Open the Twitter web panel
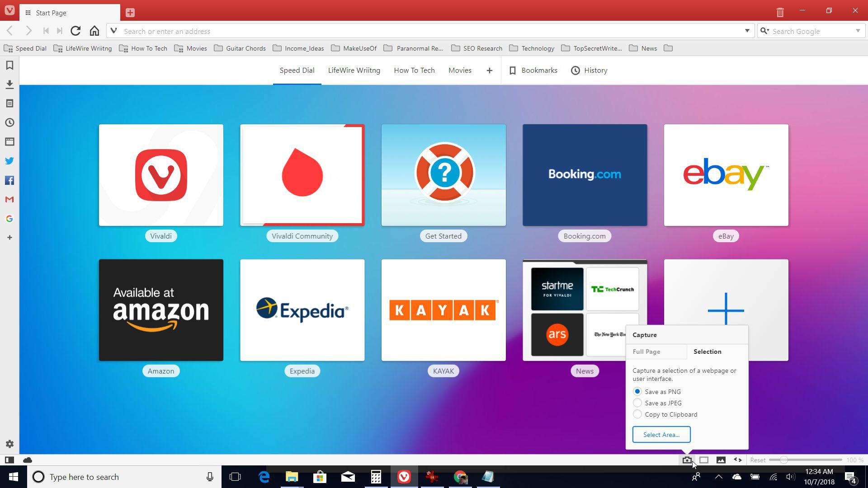Screen dimensions: 868x488 coord(9,161)
